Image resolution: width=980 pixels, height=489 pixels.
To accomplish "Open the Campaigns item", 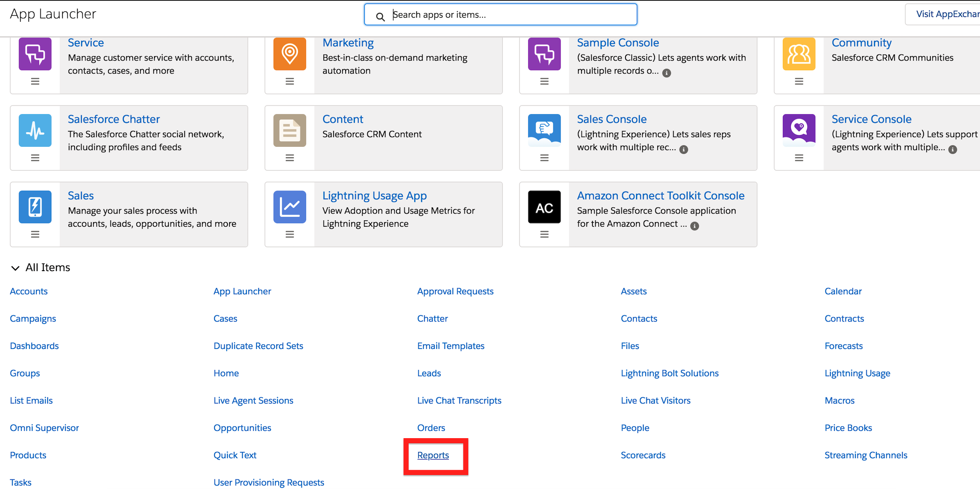I will (x=33, y=318).
